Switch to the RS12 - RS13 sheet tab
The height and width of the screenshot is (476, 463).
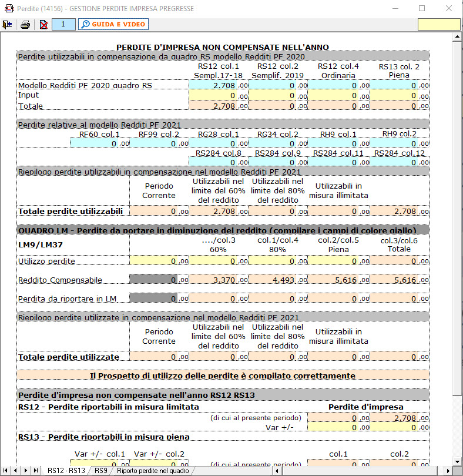66,471
